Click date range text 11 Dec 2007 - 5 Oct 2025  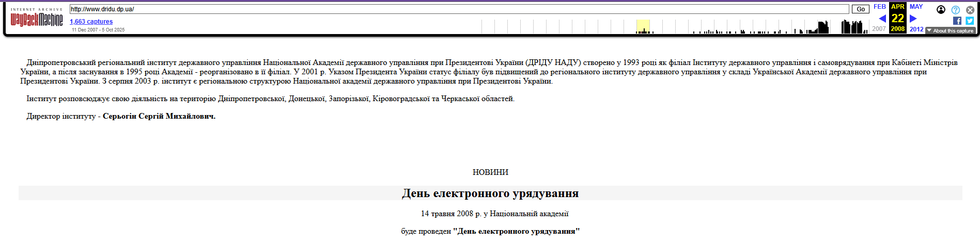click(98, 30)
